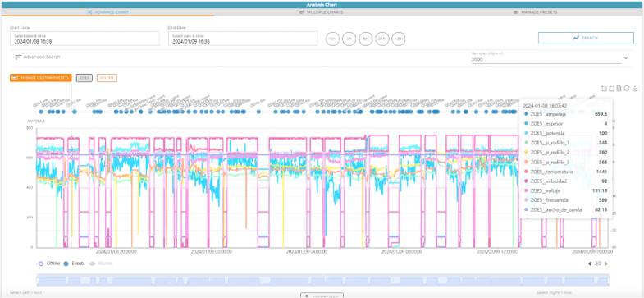644x298 pixels.
Task: Open the Select Left Y Axis dropdown
Action: click(x=25, y=292)
